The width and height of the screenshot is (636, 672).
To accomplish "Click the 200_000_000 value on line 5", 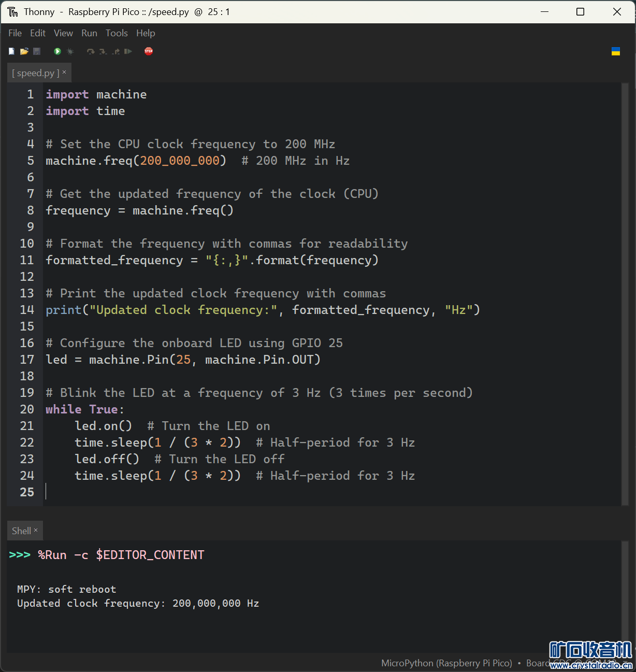I will point(180,161).
